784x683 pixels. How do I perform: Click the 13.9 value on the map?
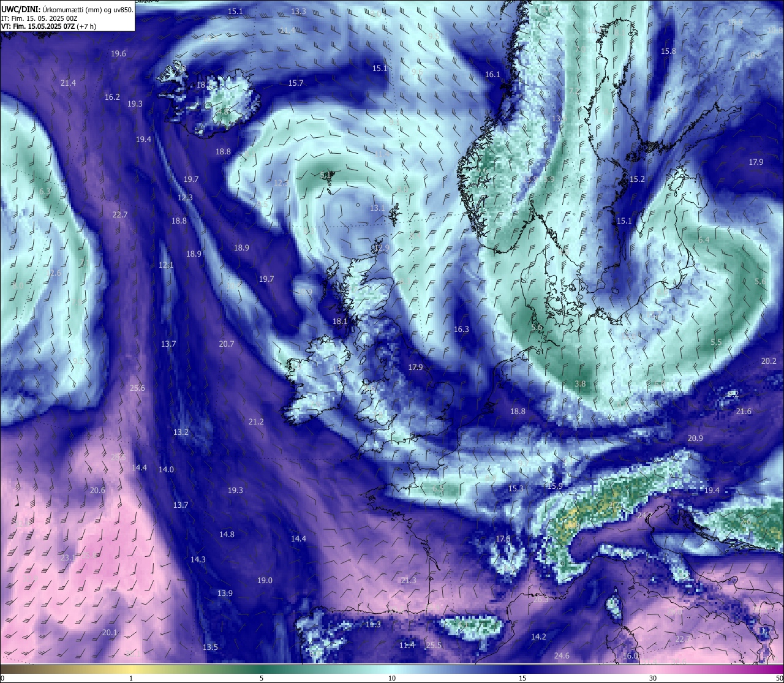[x=225, y=594]
